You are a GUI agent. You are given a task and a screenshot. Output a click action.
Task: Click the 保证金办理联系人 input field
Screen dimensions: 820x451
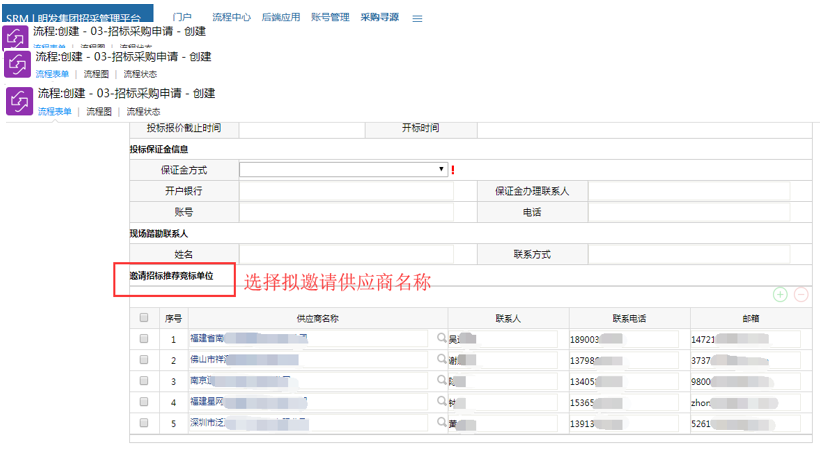click(x=688, y=191)
